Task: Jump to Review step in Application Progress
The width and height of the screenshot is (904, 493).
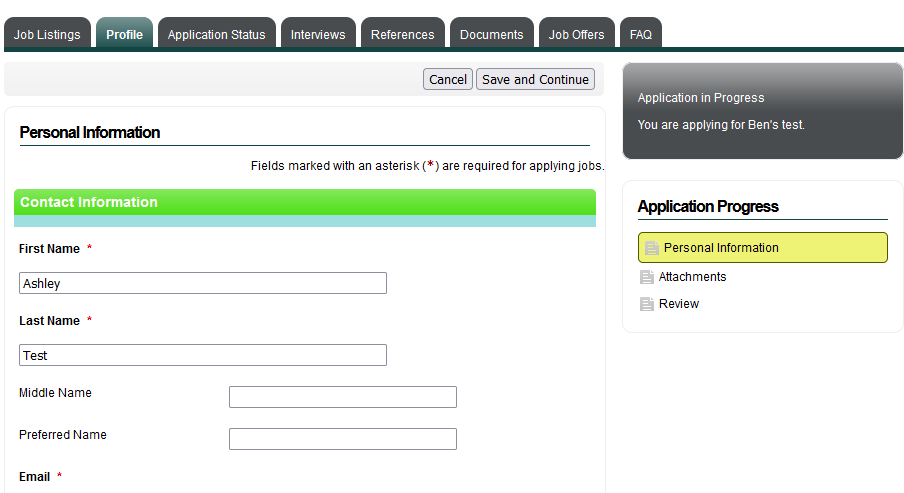Action: click(x=678, y=304)
